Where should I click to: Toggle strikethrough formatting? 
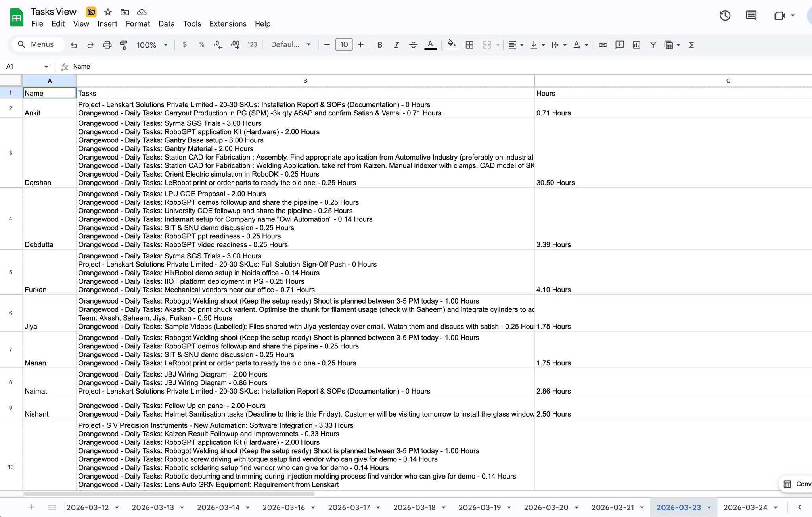pyautogui.click(x=413, y=44)
